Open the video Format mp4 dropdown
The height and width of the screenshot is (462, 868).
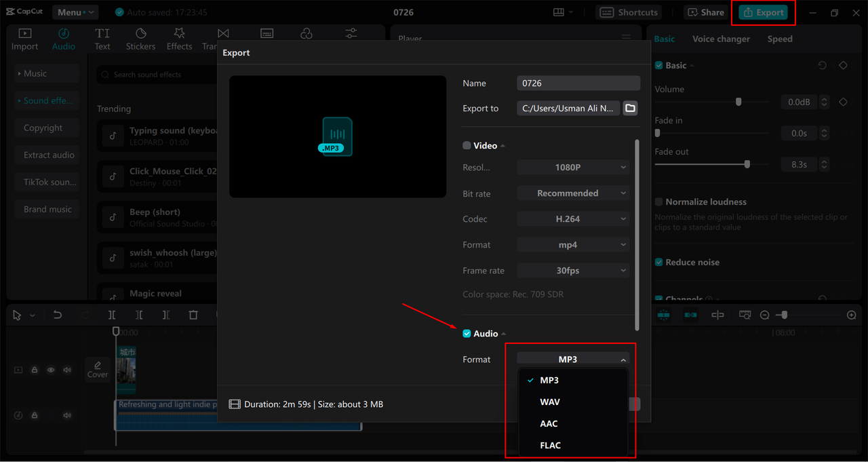[573, 244]
